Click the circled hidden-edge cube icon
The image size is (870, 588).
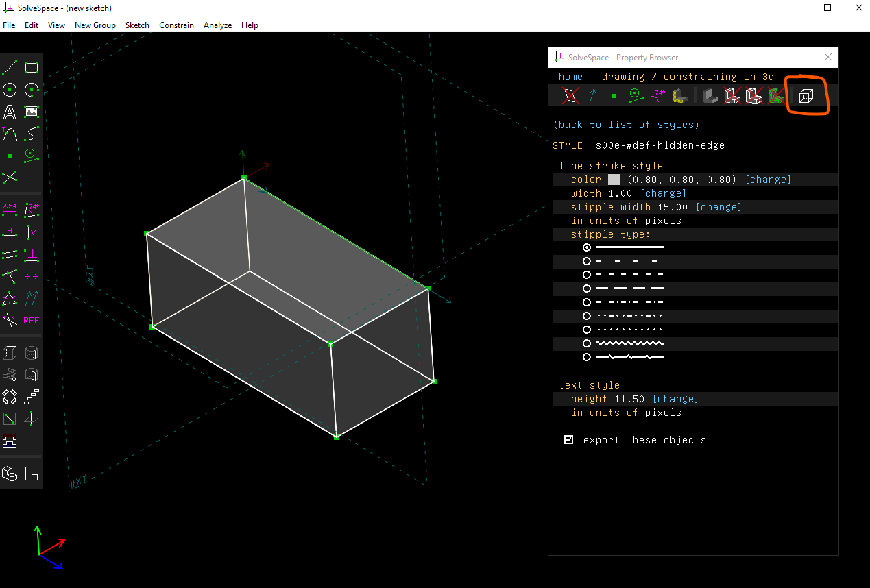pos(806,96)
